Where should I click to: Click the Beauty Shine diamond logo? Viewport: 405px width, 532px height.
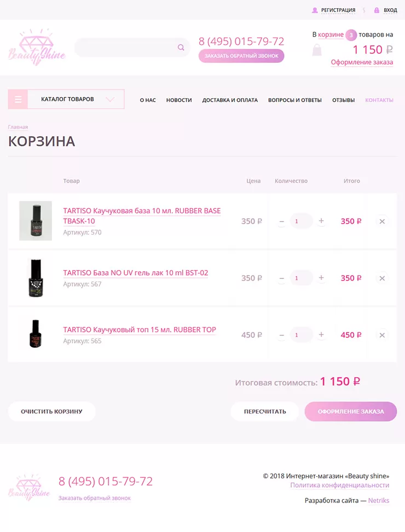[x=36, y=48]
